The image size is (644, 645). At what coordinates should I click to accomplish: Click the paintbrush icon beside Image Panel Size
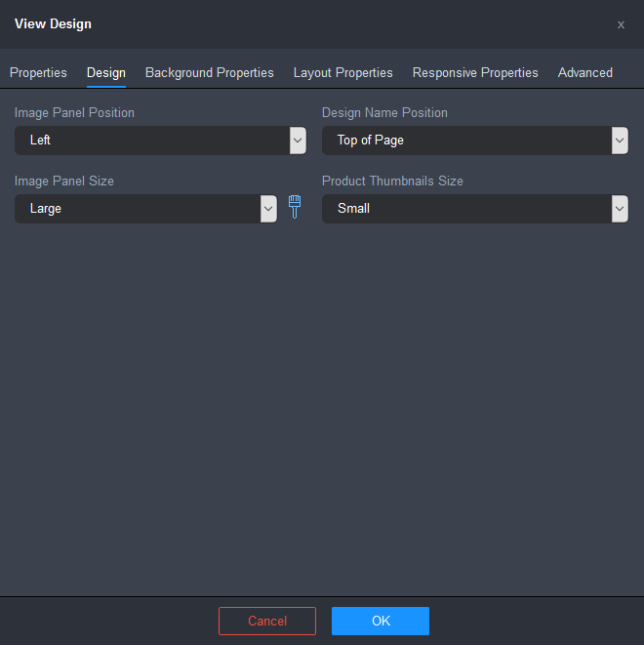coord(295,207)
